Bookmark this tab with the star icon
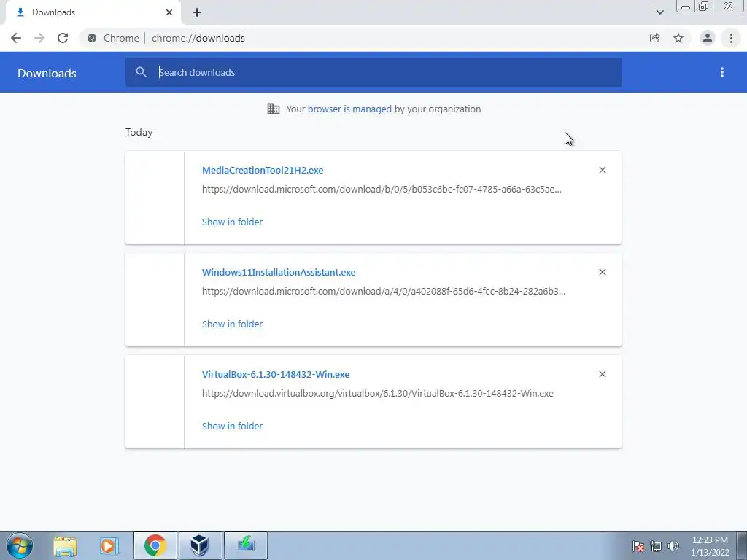 678,38
